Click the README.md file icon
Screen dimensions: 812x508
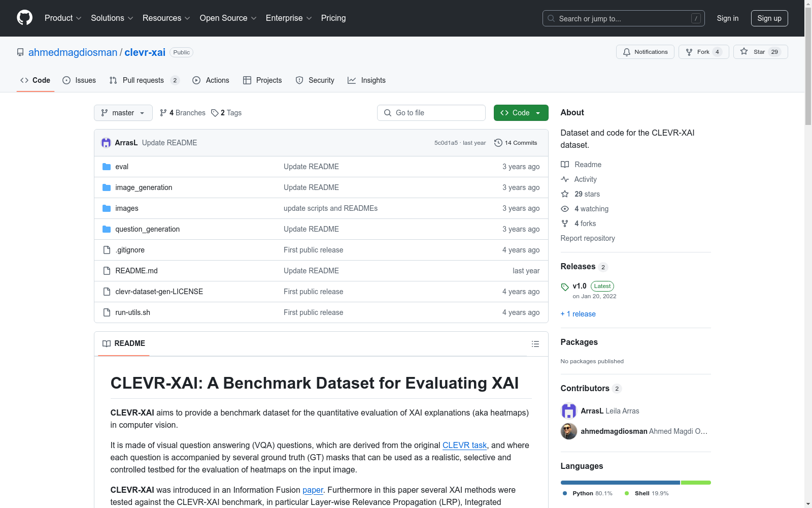click(107, 271)
